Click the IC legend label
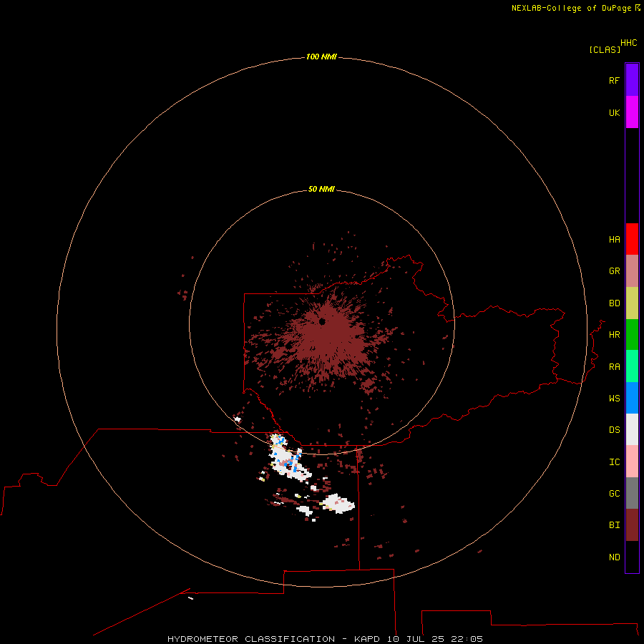This screenshot has width=644, height=644. 614,462
